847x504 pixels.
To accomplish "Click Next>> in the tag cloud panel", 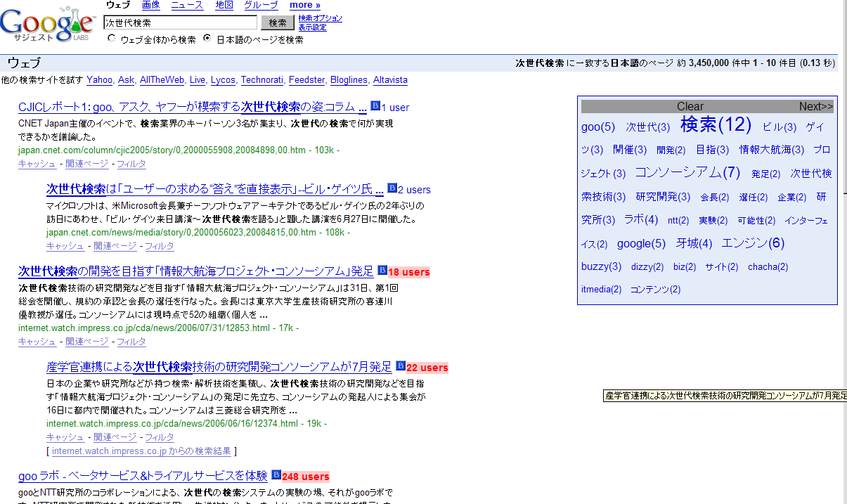I will 816,106.
